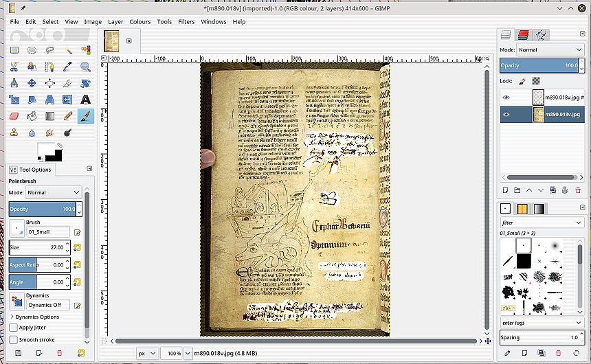Select the Scale tool

click(14, 100)
